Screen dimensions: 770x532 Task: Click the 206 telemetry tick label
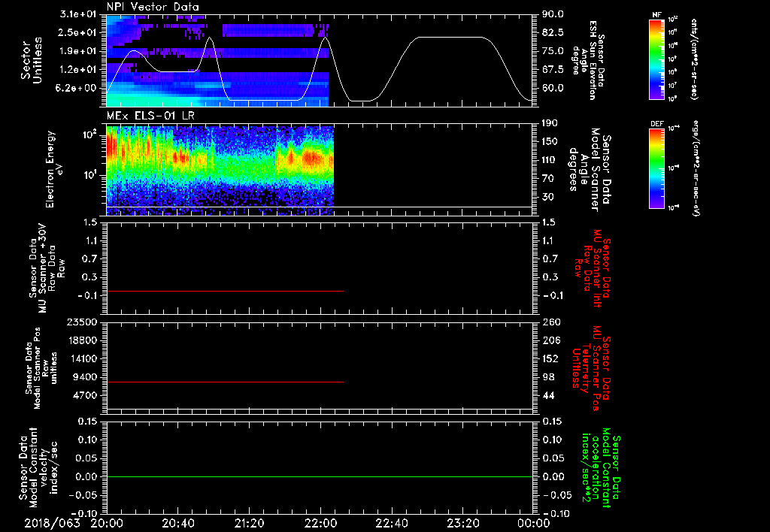tap(551, 340)
